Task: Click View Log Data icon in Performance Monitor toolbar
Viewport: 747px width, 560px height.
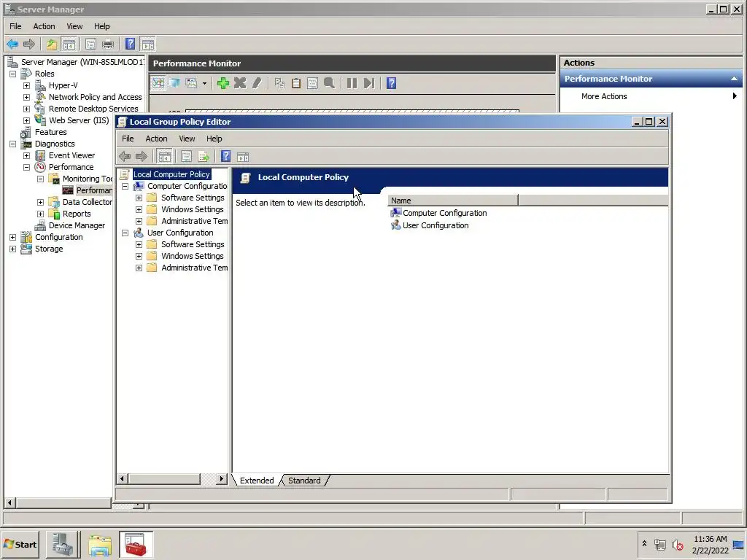Action: [174, 83]
